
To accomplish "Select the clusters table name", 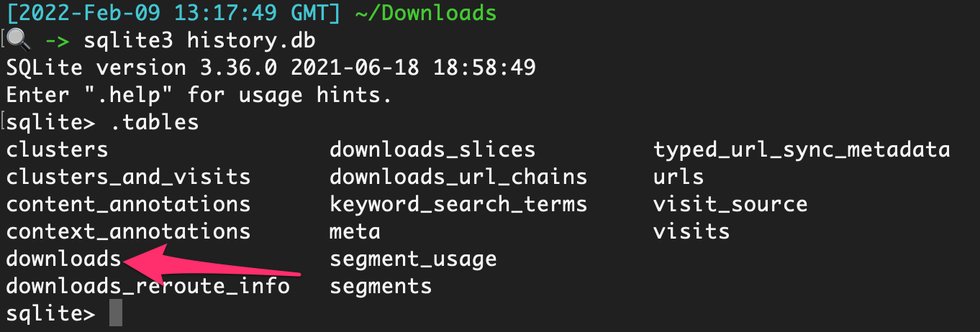I will [57, 149].
